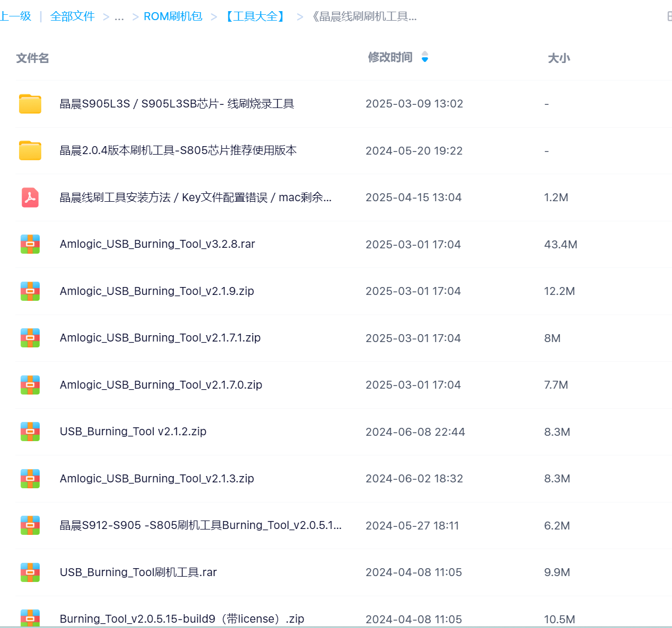Toggle the 修改时间 sort arrow
Viewport: 672px width, 628px height.
[x=424, y=57]
